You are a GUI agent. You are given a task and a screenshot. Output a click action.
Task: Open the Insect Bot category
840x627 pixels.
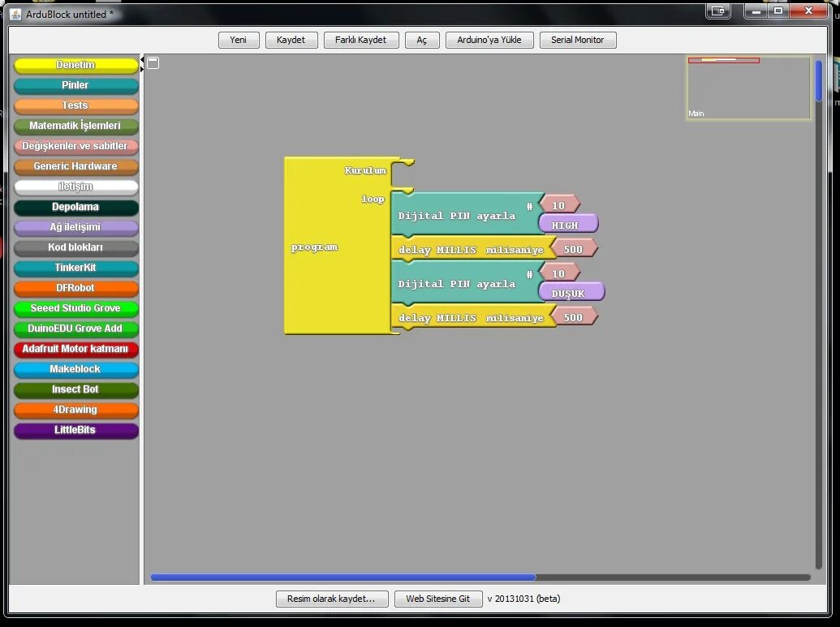75,390
